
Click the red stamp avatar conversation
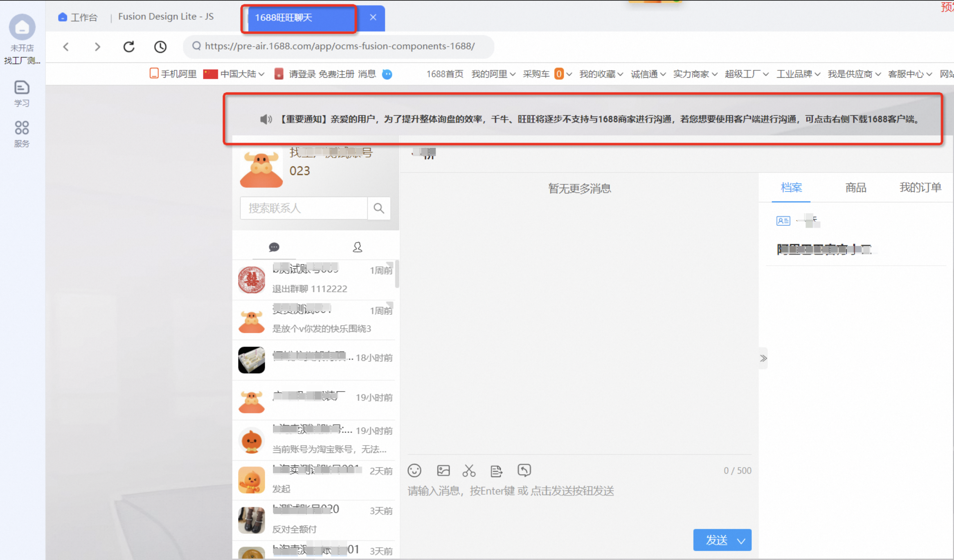coord(252,280)
